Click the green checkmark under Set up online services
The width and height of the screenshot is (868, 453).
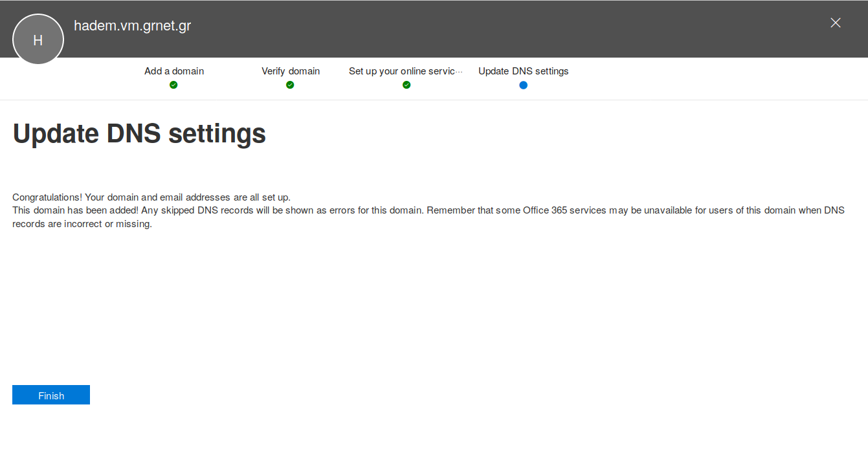[x=406, y=85]
